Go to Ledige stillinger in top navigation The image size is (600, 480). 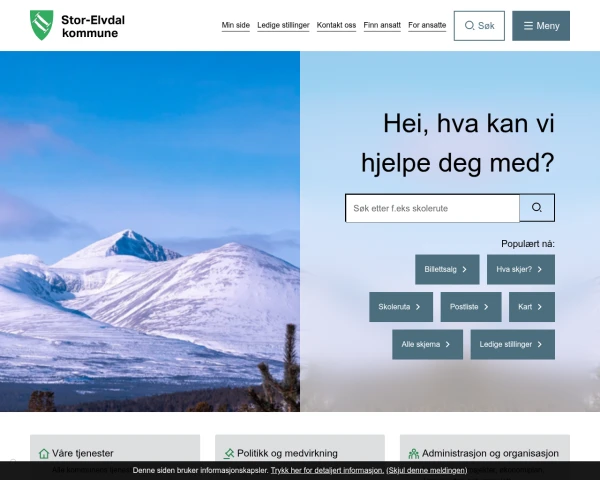coord(283,25)
